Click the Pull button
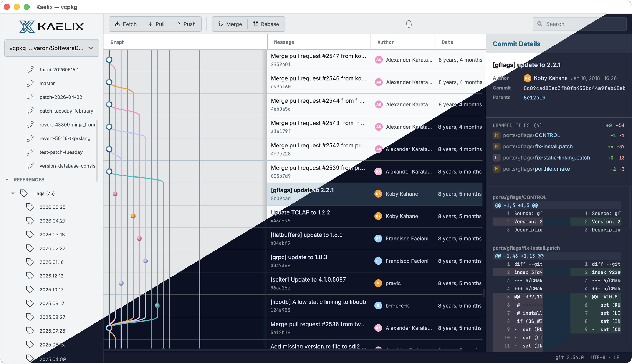This screenshot has height=364, width=632. coord(156,24)
